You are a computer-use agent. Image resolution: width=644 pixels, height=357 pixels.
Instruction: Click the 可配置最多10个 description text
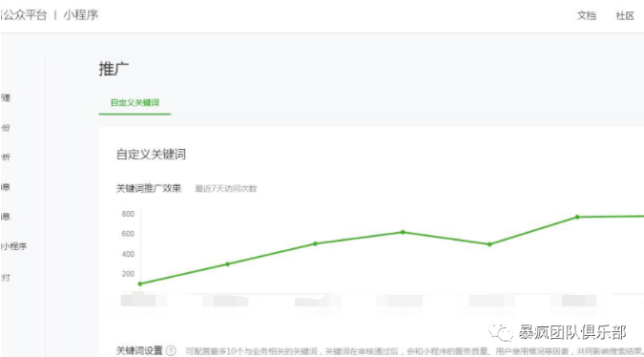coord(415,351)
